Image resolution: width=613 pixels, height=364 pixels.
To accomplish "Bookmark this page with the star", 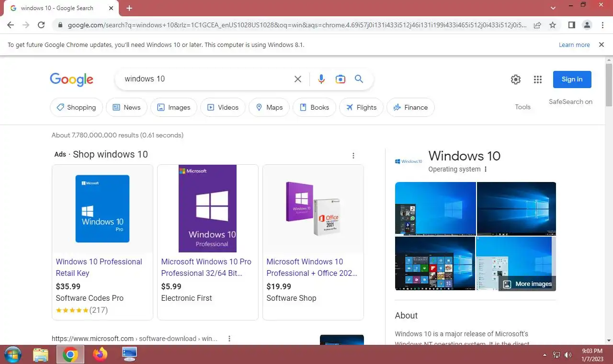I will click(x=553, y=25).
